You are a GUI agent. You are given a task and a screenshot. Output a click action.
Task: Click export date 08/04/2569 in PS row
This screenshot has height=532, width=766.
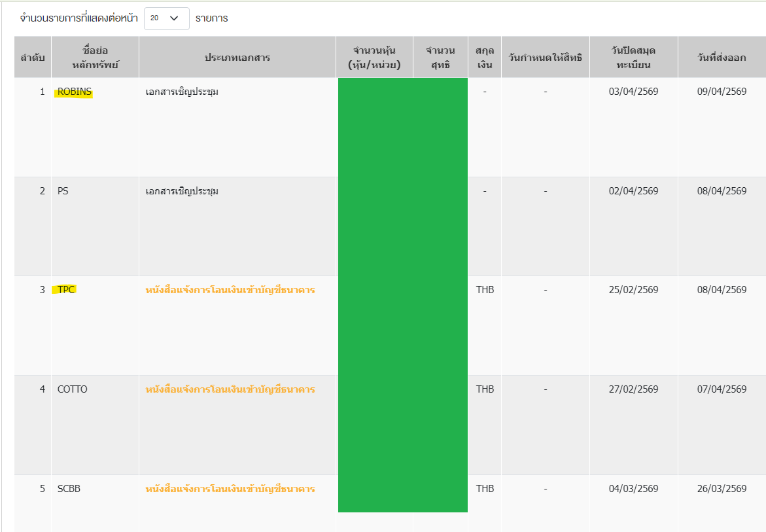[722, 191]
